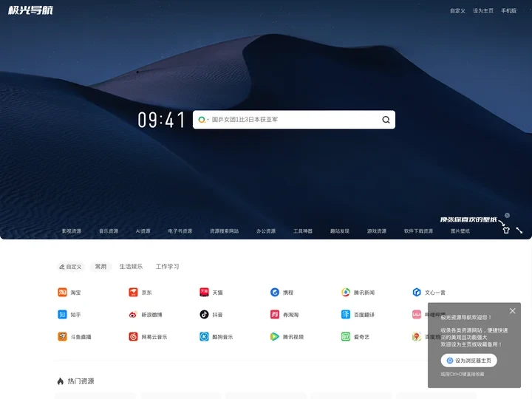Open the 资源搜索网站 category
532x399 pixels.
pyautogui.click(x=225, y=231)
